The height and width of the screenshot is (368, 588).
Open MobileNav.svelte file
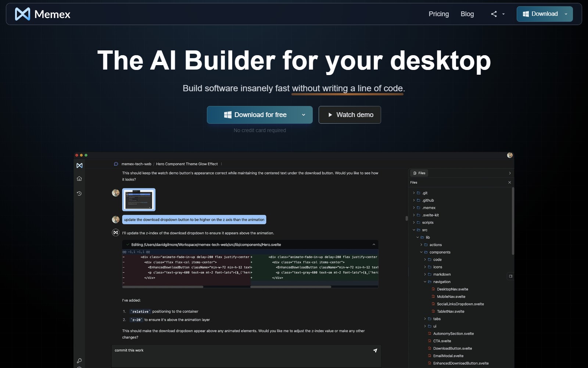(451, 297)
